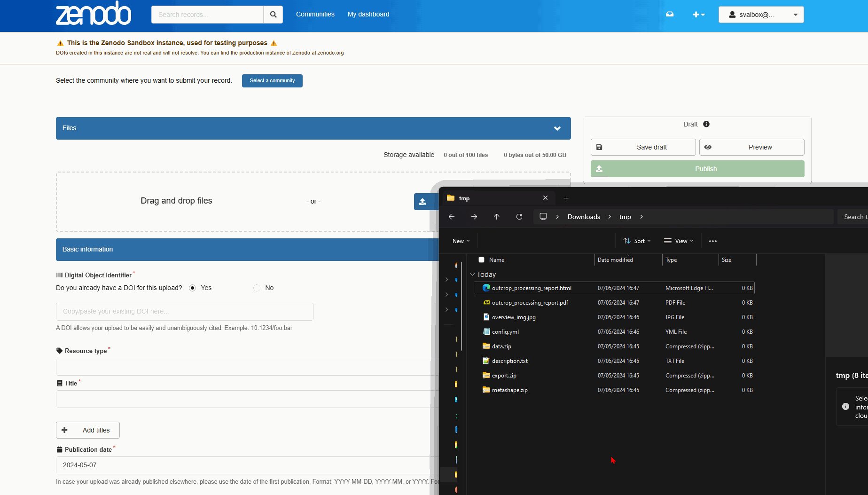The width and height of the screenshot is (868, 495).
Task: Click the file upload button in drop area
Action: click(426, 201)
